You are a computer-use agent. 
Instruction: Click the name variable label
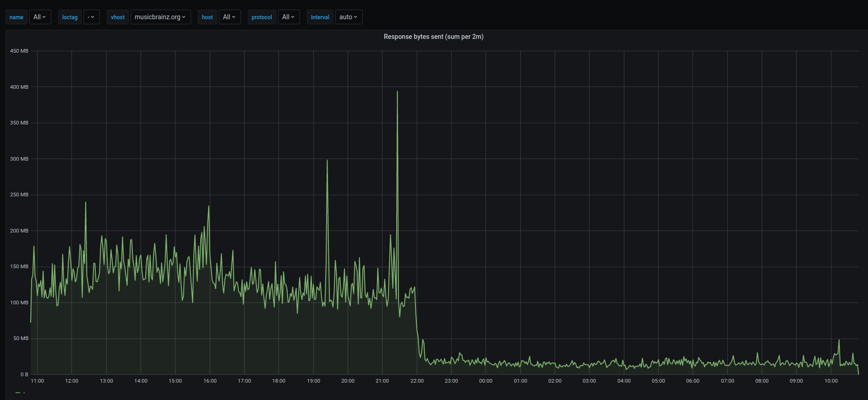click(16, 17)
